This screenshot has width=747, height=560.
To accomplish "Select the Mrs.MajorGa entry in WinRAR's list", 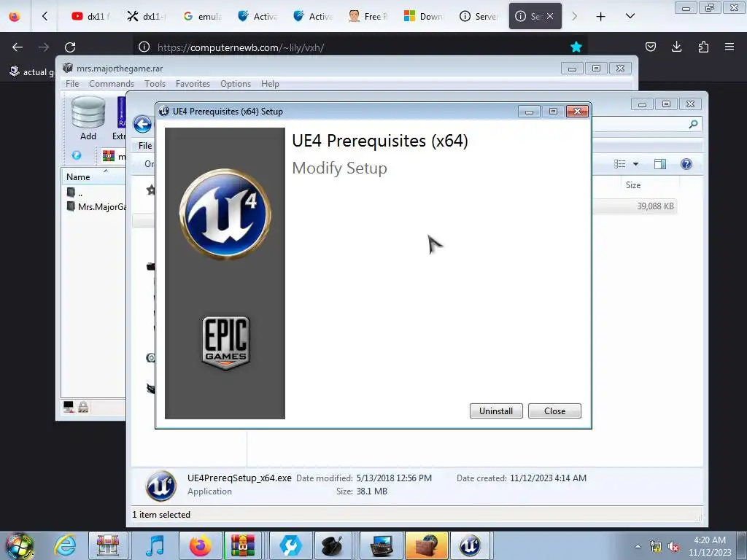I will point(96,206).
